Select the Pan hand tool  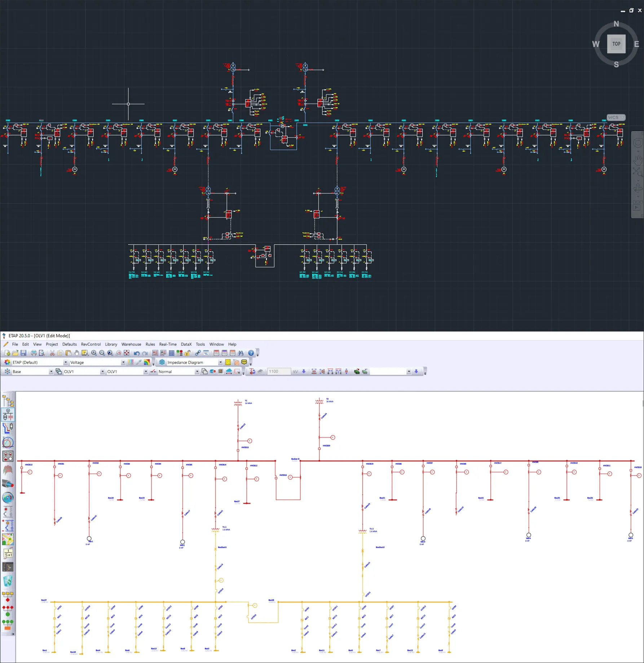[76, 353]
